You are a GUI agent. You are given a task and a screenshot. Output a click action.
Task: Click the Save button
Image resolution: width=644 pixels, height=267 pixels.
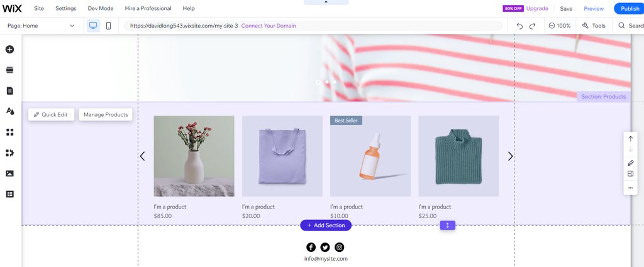pyautogui.click(x=566, y=9)
